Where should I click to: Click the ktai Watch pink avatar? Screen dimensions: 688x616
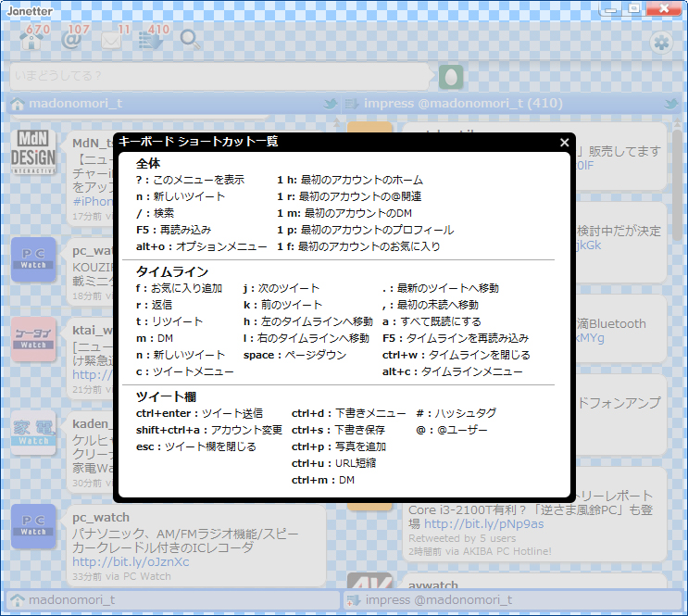[33, 339]
